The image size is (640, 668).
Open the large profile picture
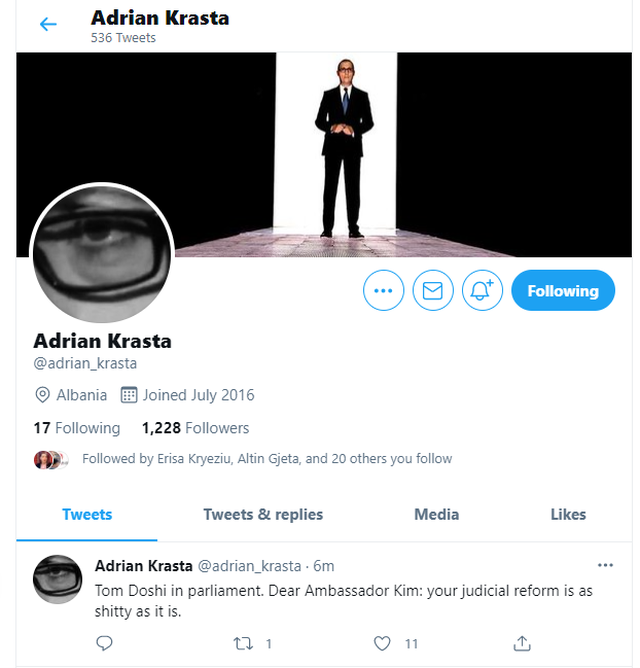point(102,253)
